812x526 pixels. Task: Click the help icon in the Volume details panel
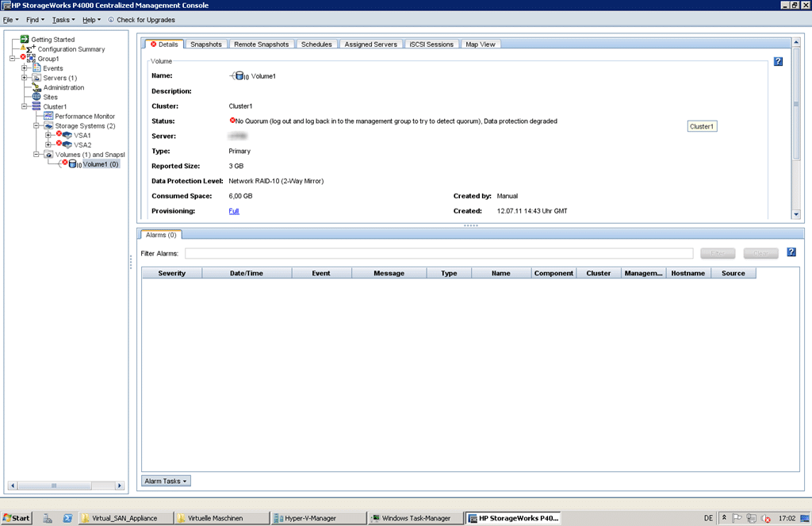click(779, 61)
